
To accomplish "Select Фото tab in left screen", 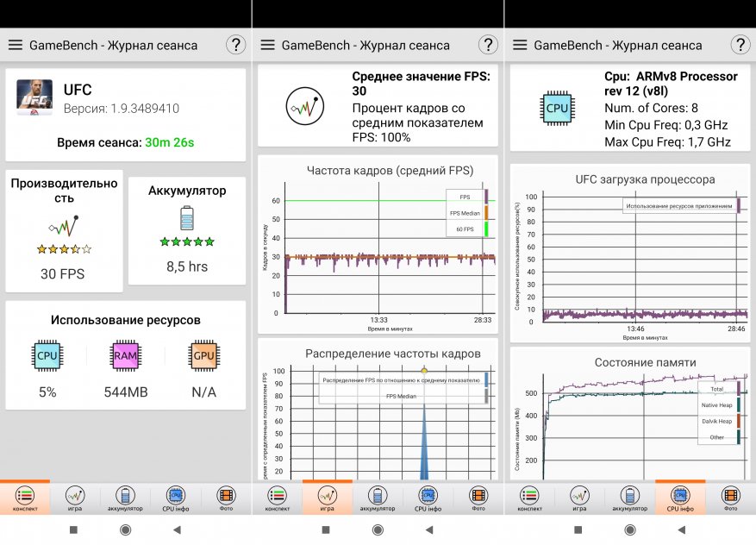I will [x=226, y=498].
